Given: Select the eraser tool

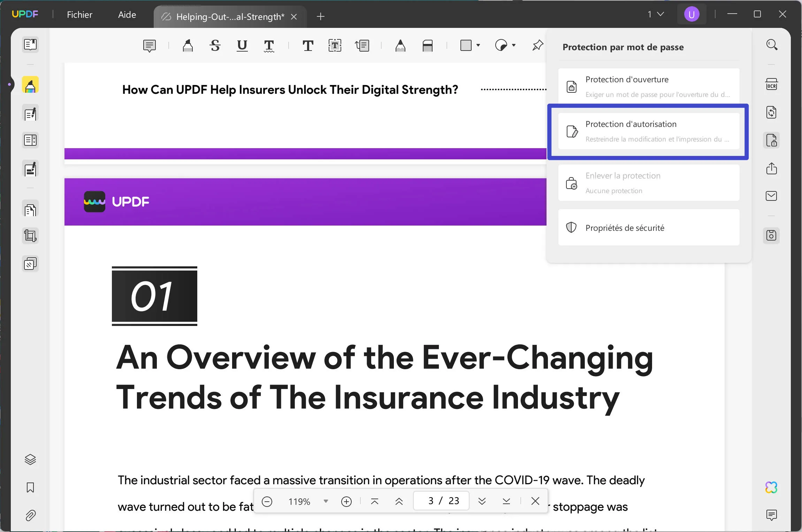Looking at the screenshot, I should point(427,46).
